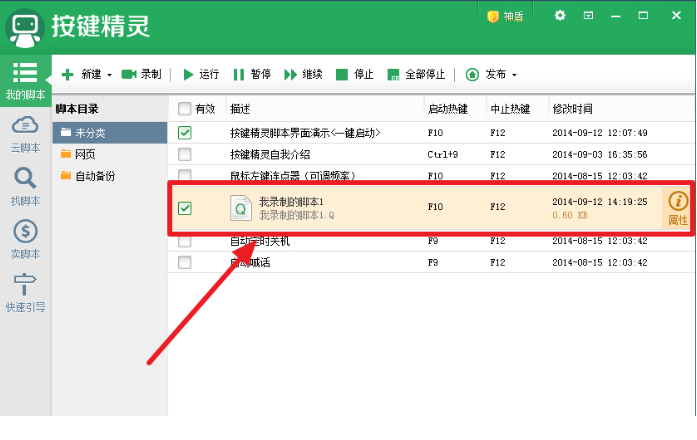Open 卖脚本 sell script sidebar icon

tap(25, 232)
